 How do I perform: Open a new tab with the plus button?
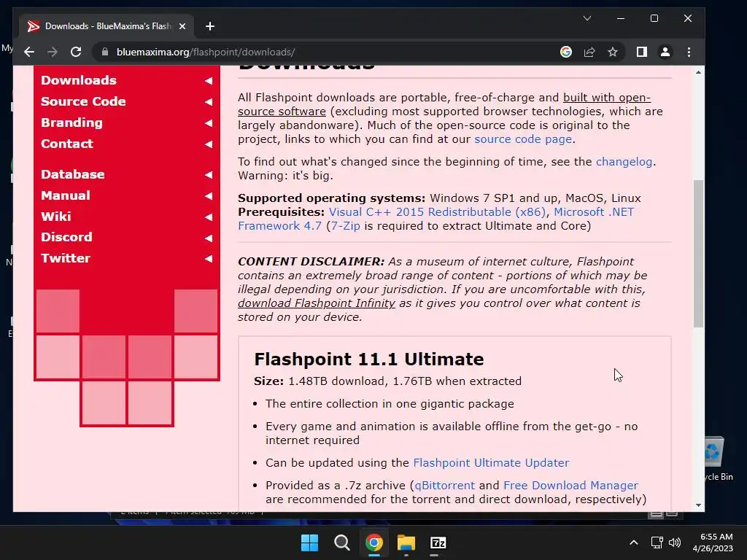click(x=210, y=26)
